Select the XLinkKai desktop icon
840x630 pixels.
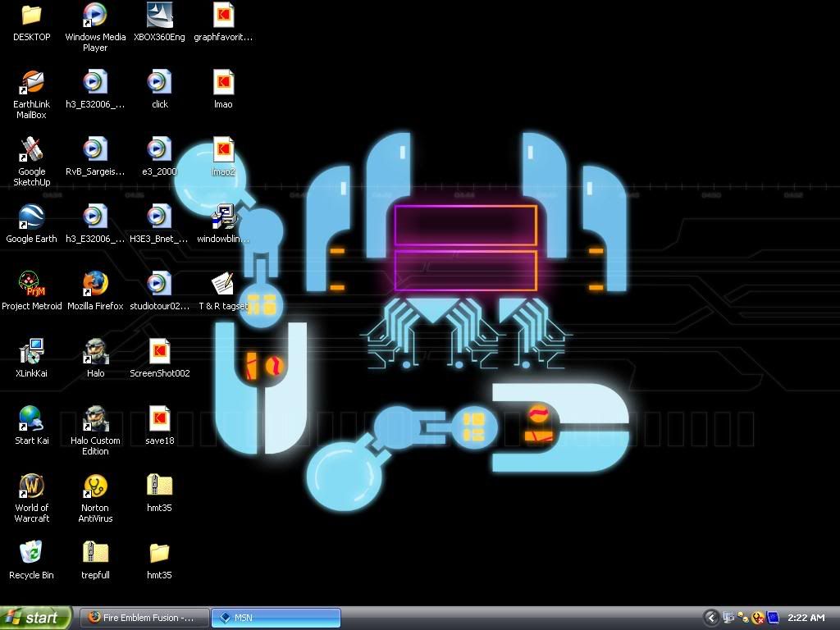tap(31, 352)
